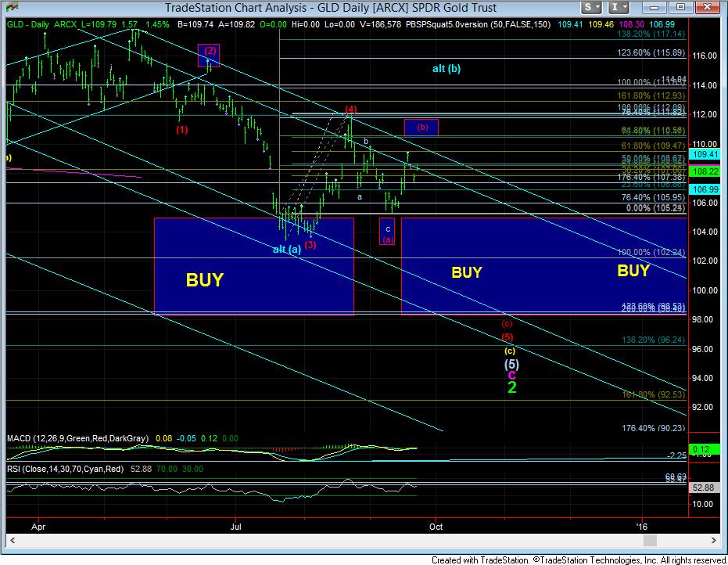This screenshot has height=565, width=728.
Task: Click the horizontal scrollbar thumb
Action: coord(650,541)
